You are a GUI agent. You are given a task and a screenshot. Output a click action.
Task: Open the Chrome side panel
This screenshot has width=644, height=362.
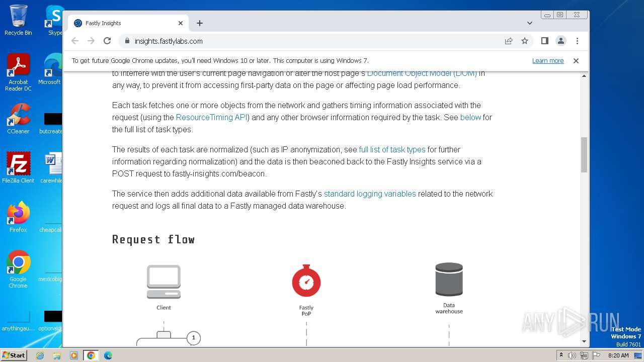coord(545,41)
